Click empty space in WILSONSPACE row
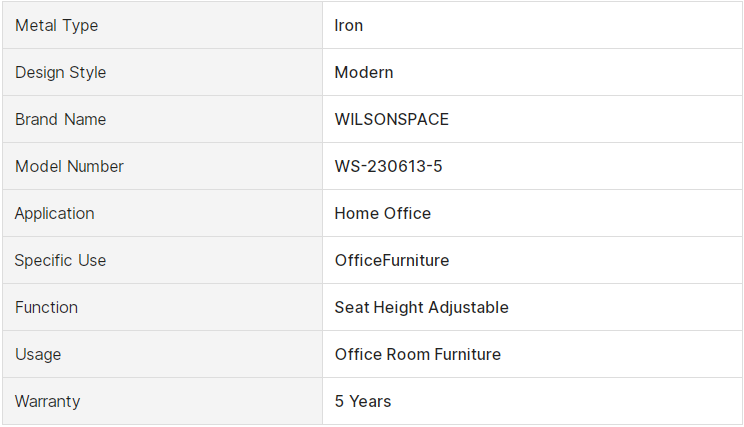 (593, 119)
